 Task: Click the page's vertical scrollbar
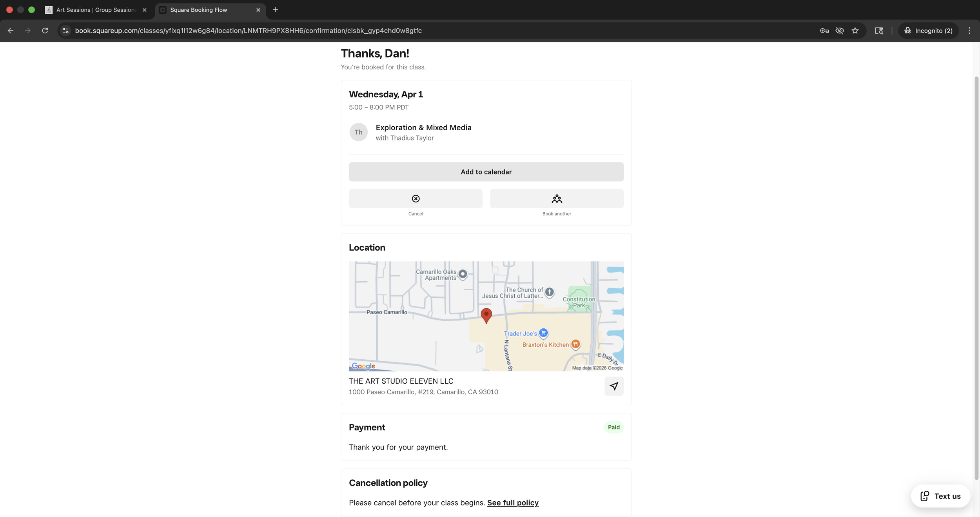[x=976, y=275]
